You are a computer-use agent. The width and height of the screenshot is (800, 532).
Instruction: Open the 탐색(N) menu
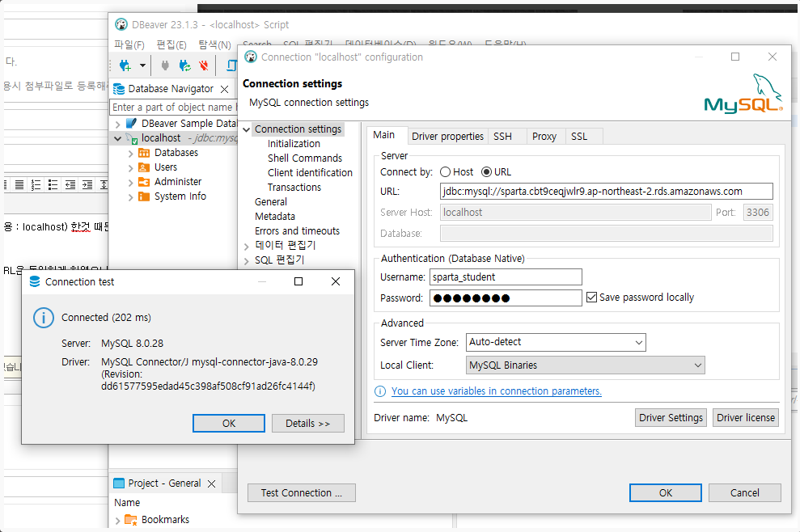[215, 45]
